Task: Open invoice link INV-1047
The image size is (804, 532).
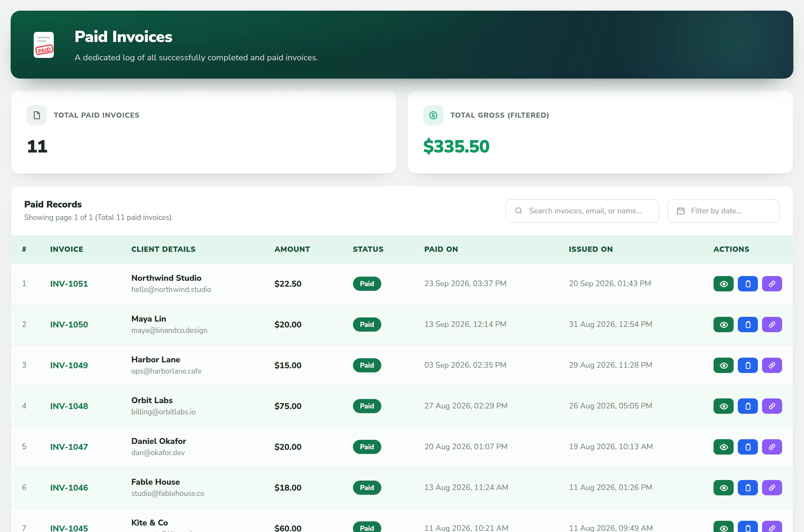Action: pyautogui.click(x=69, y=447)
